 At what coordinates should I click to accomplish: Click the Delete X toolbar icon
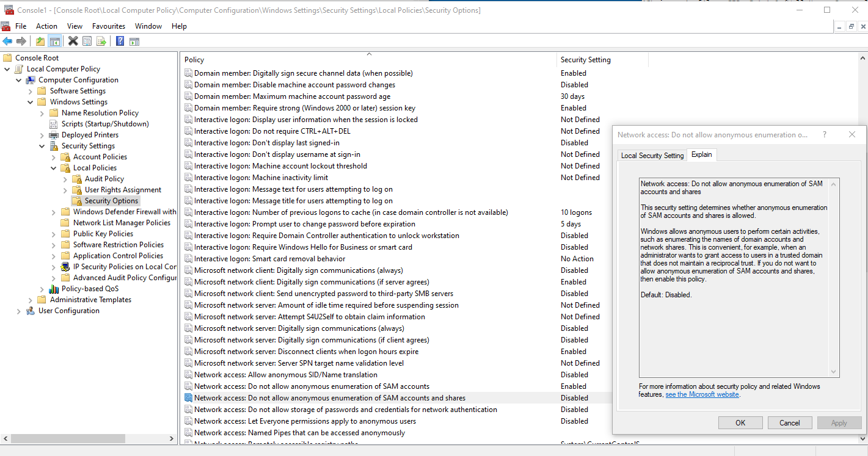tap(73, 41)
